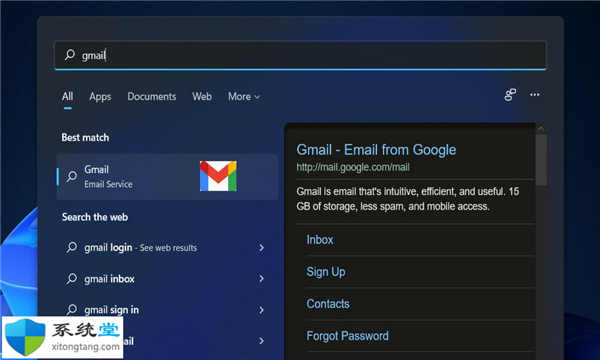Expand the More dropdown
This screenshot has width=600, height=360.
(x=244, y=96)
